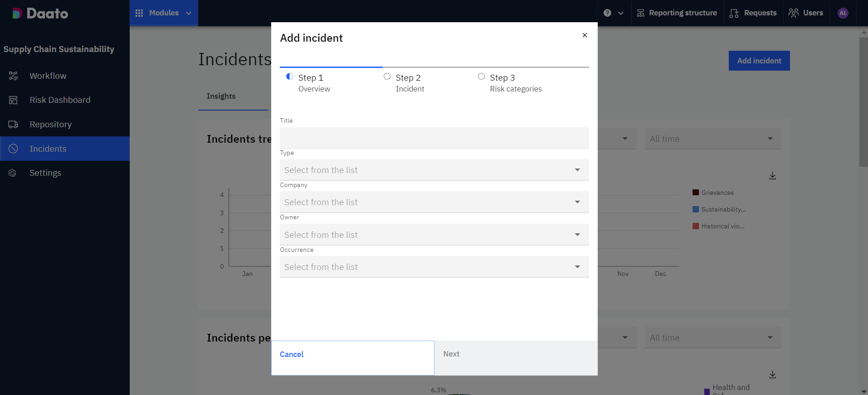Select Step 1 Overview indicator
Screen dimensions: 868x395
(x=289, y=77)
